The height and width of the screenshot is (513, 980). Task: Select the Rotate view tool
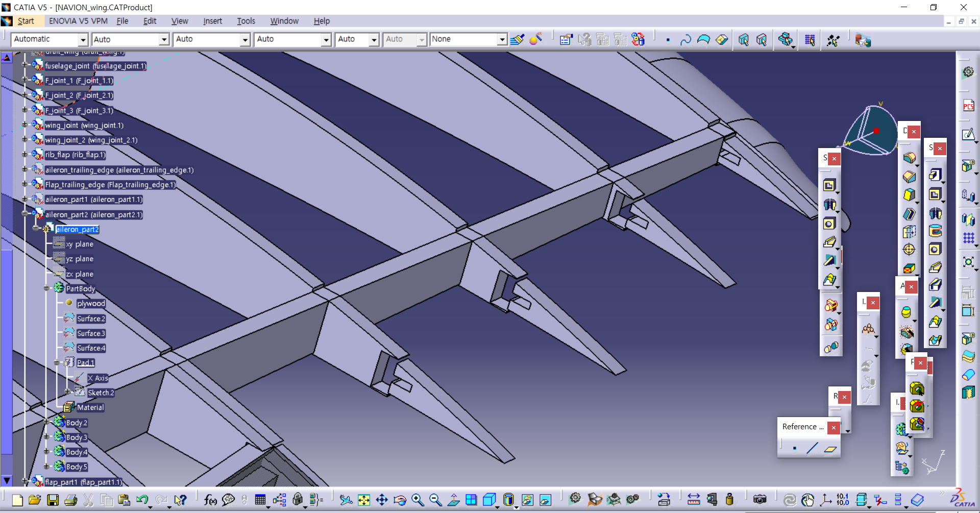(x=400, y=500)
